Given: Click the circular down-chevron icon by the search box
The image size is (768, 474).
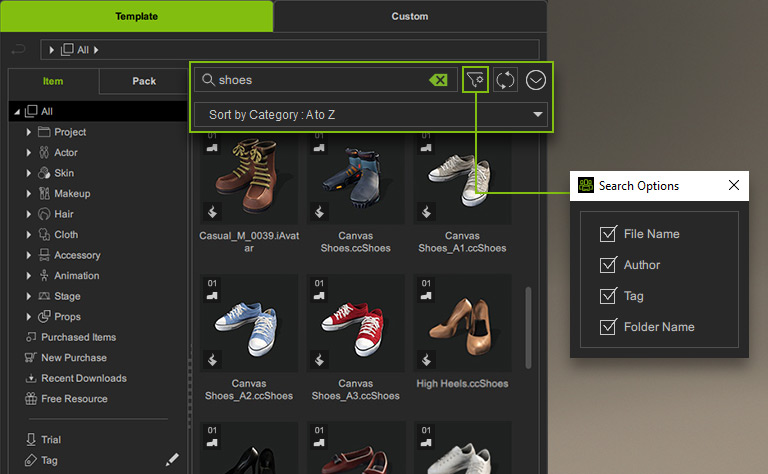Looking at the screenshot, I should pyautogui.click(x=535, y=80).
